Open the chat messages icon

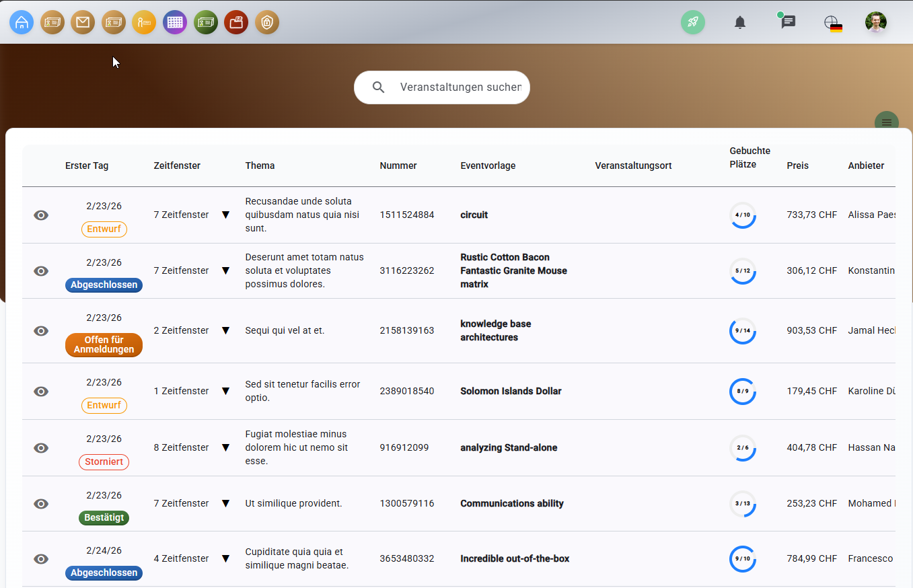click(788, 22)
